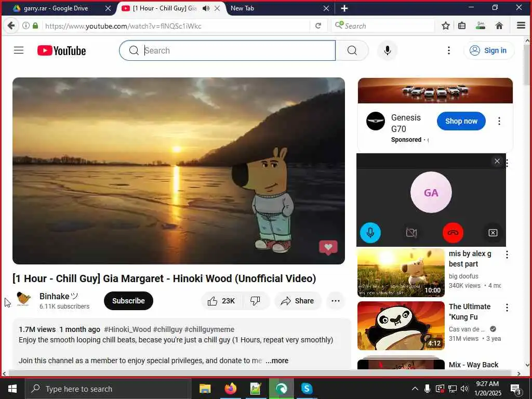Click the 9m extension toolbar icon
Viewport: 532px width, 399px height.
(x=481, y=25)
